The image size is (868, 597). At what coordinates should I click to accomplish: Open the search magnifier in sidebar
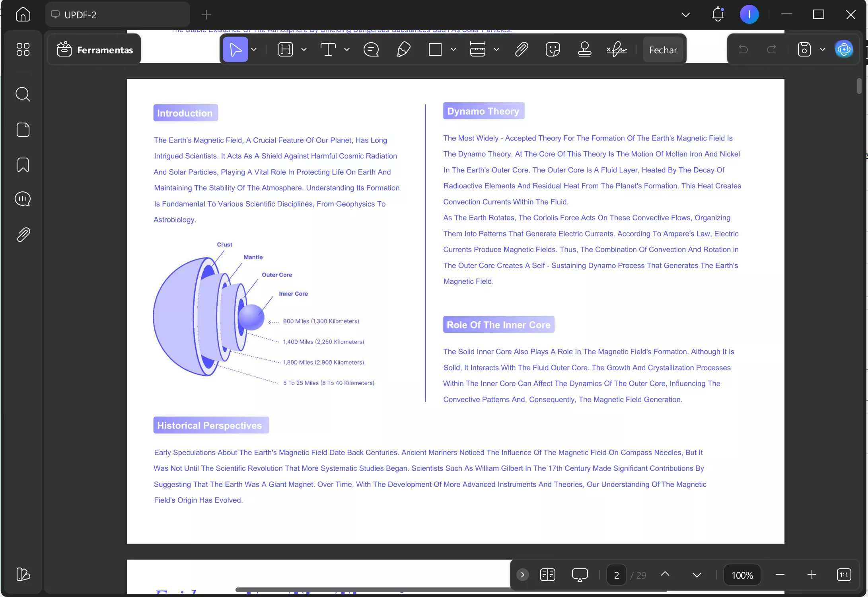tap(23, 94)
